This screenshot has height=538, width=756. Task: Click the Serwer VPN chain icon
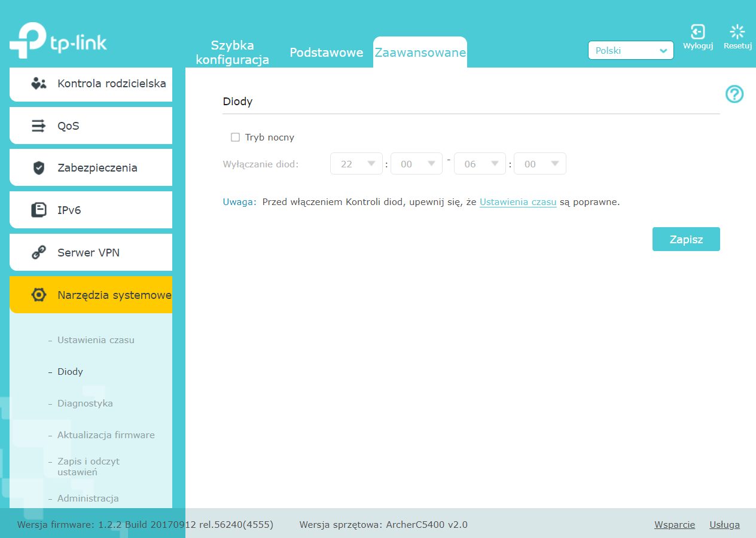tap(39, 253)
